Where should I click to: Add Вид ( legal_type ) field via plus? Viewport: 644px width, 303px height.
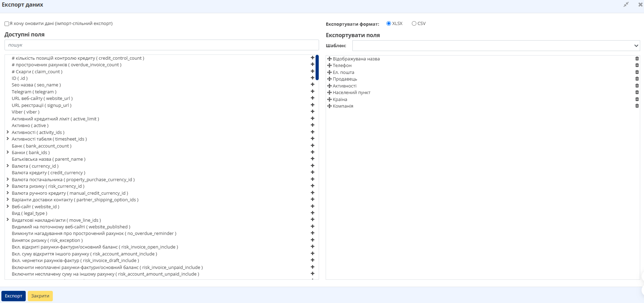click(312, 213)
